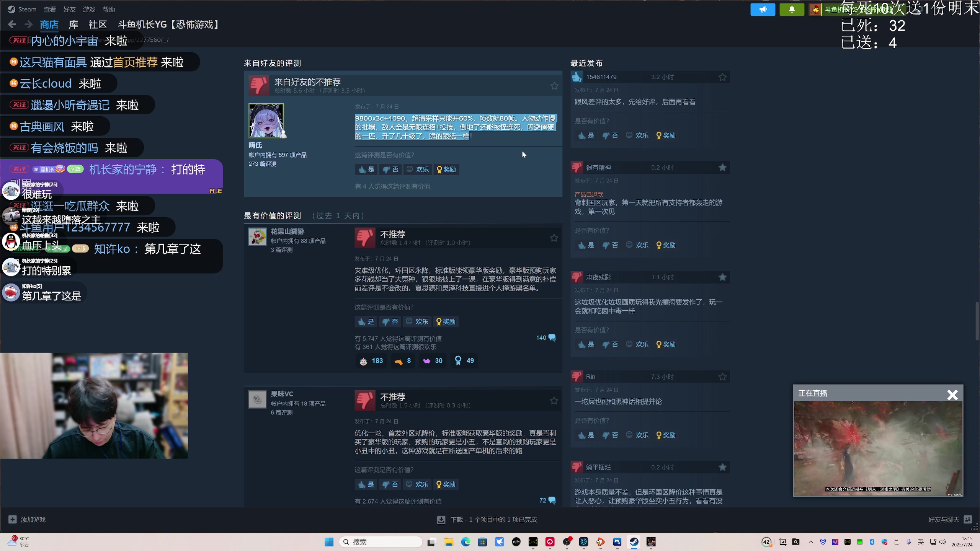Star 果味VC's review
This screenshot has width=980, height=551.
click(x=554, y=401)
